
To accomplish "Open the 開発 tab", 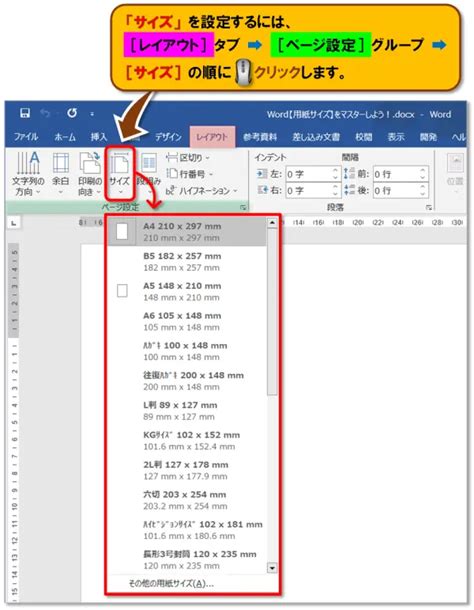I will 428,137.
